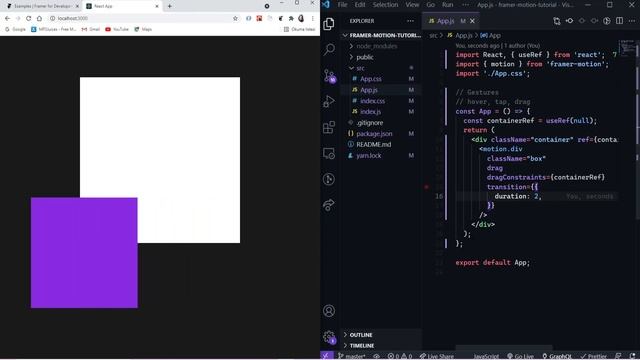Screen dimensions: 640x360
Task: Open the Git Graph activity icon
Action: [329, 179]
